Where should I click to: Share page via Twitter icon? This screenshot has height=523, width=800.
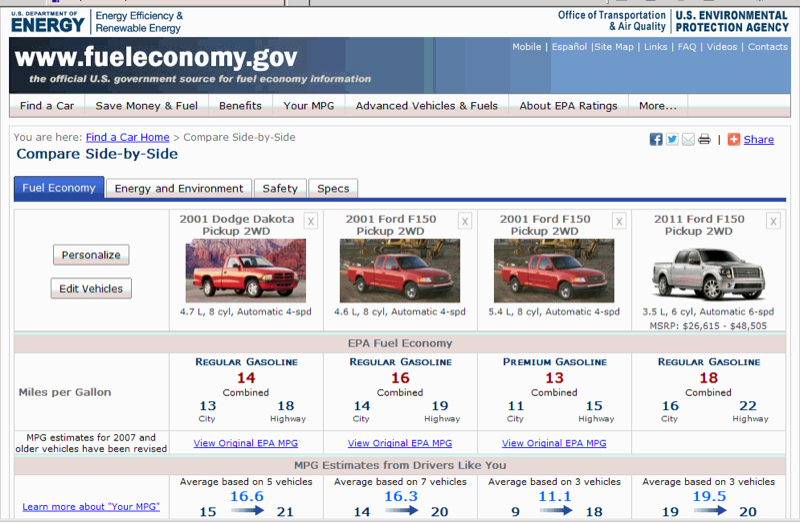click(672, 139)
